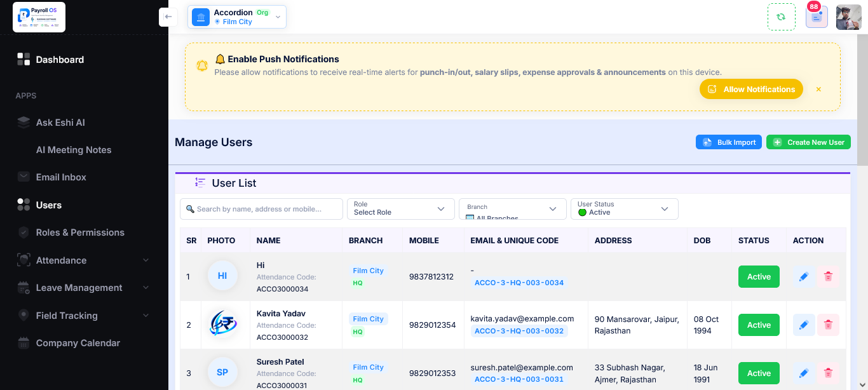Click Kavita Yadav's profile photo
Image resolution: width=868 pixels, height=390 pixels.
point(222,324)
